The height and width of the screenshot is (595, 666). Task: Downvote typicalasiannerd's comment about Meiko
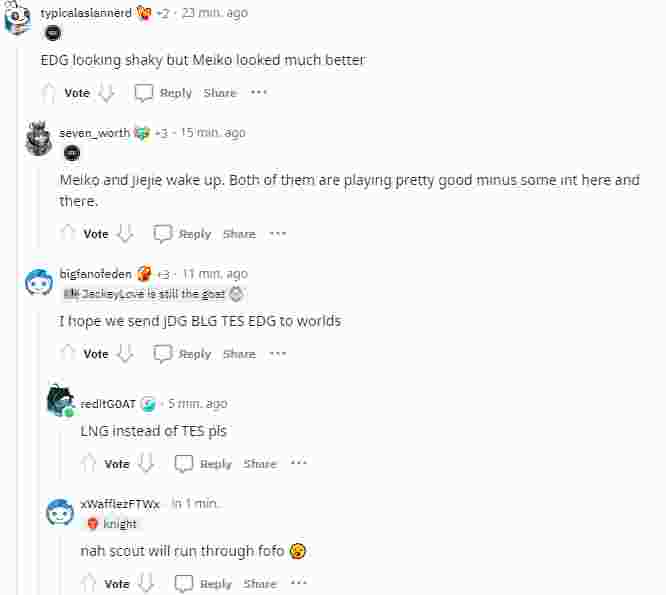coord(106,93)
